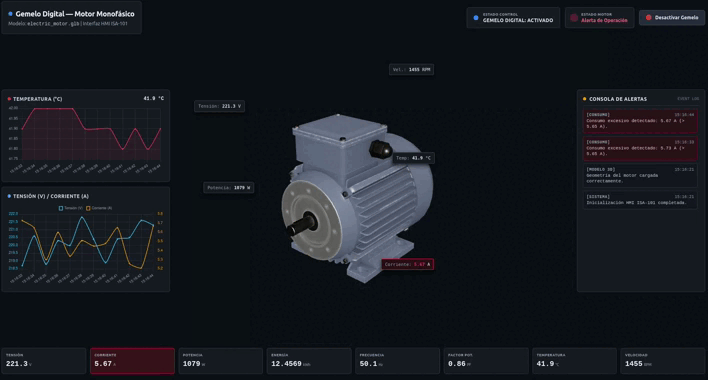708x380 pixels.
Task: Click the Velocidad 1455 RPM card
Action: tap(662, 361)
